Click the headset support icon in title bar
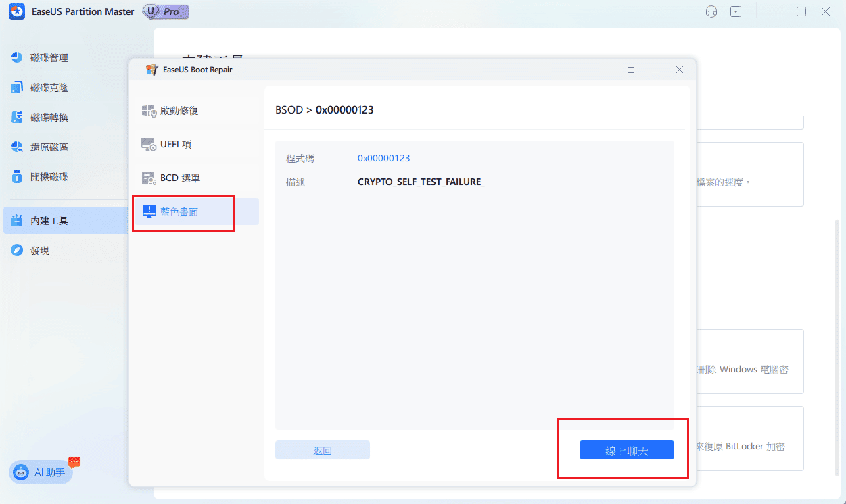Image resolution: width=846 pixels, height=504 pixels. point(711,11)
